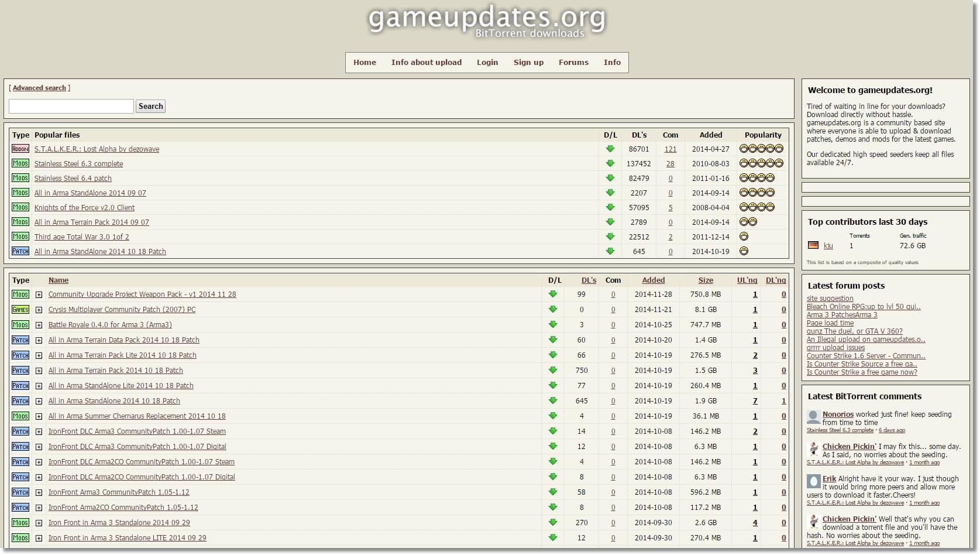Screen dimensions: 980x555
Task: Click the Search button
Action: 150,106
